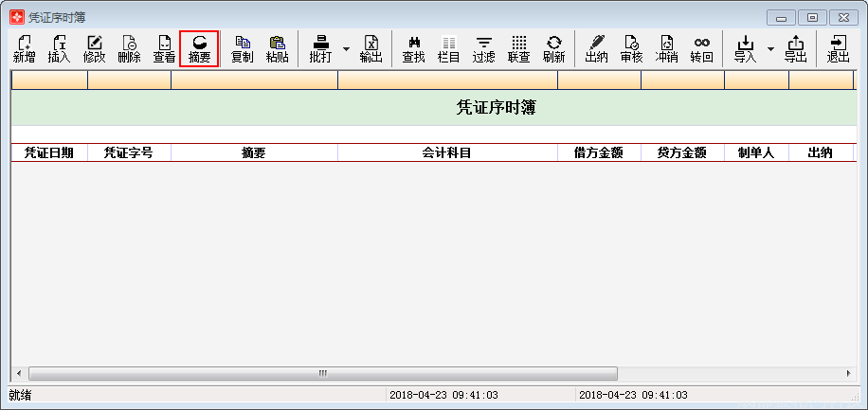Click the horizontal scrollbar thumb

tap(322, 373)
